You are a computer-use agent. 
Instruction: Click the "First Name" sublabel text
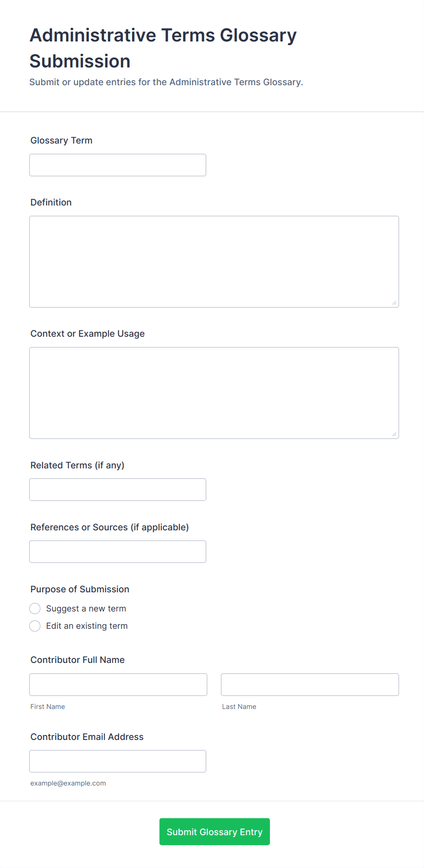tap(48, 707)
